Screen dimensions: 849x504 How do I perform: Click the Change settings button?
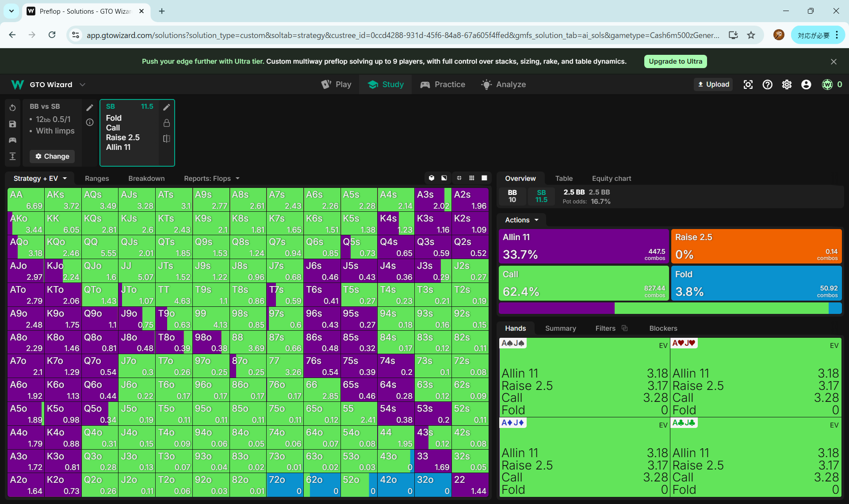52,156
